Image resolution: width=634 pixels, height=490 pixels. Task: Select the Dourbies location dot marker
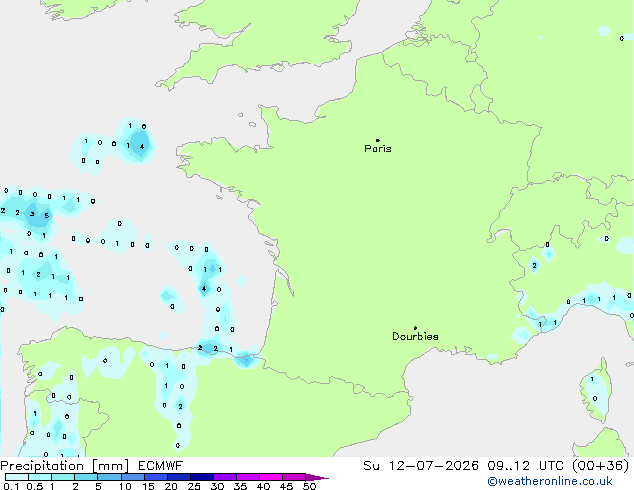[415, 328]
